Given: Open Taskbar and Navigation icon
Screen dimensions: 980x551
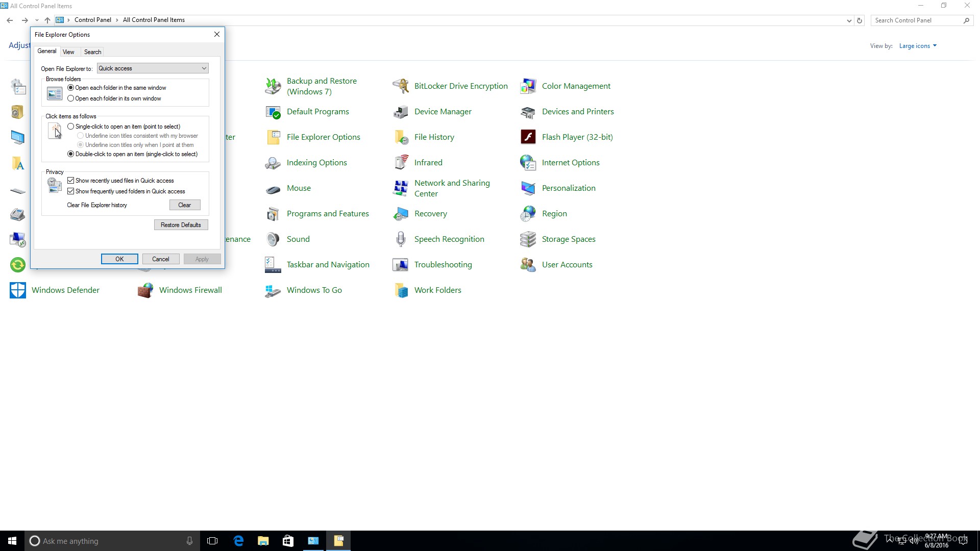Looking at the screenshot, I should pos(273,265).
